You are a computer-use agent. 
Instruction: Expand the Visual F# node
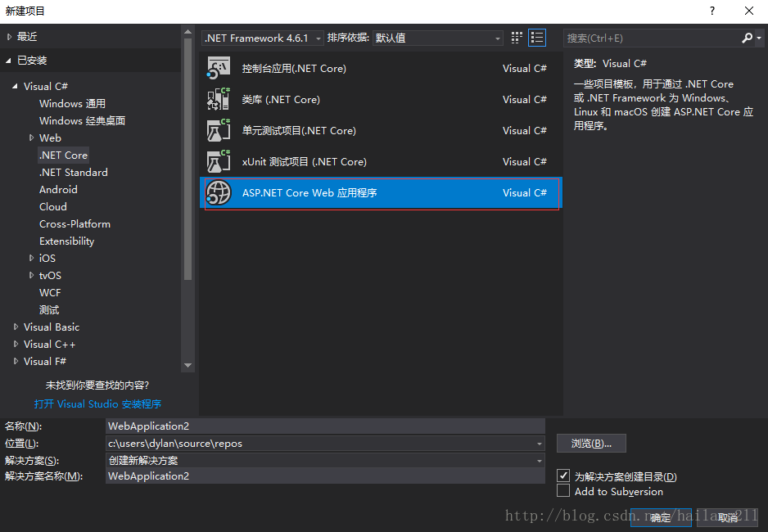[x=16, y=361]
